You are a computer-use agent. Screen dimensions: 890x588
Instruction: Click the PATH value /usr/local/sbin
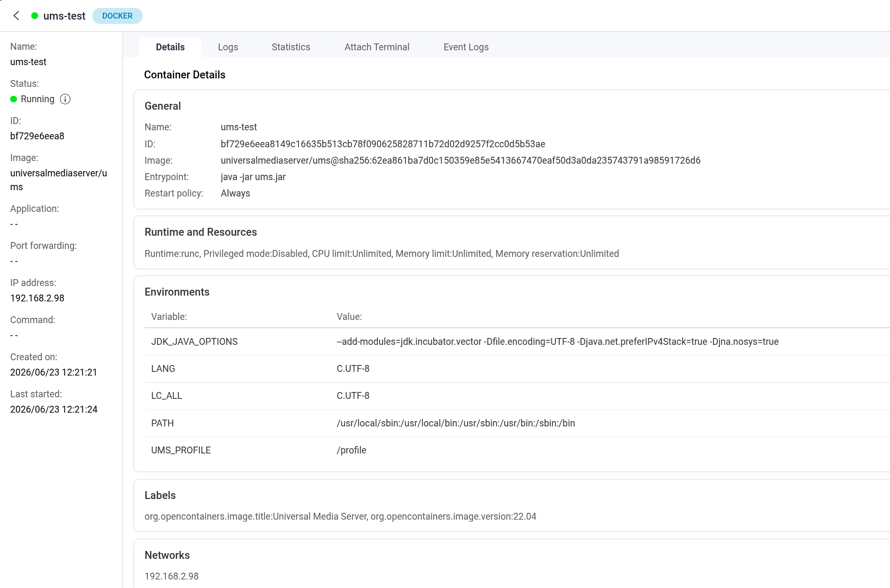456,423
